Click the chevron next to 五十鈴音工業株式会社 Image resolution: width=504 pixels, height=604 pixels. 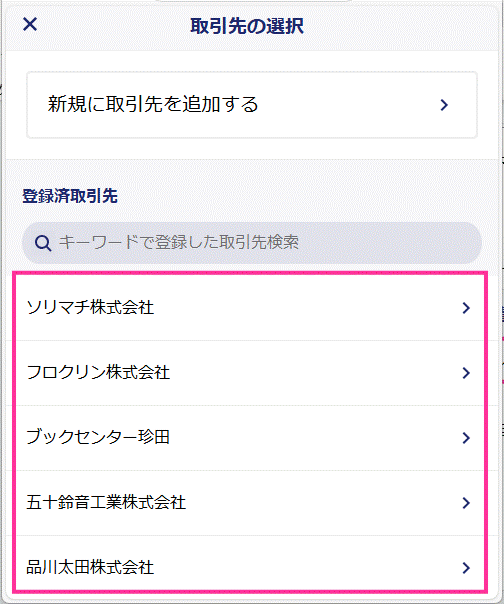[466, 503]
